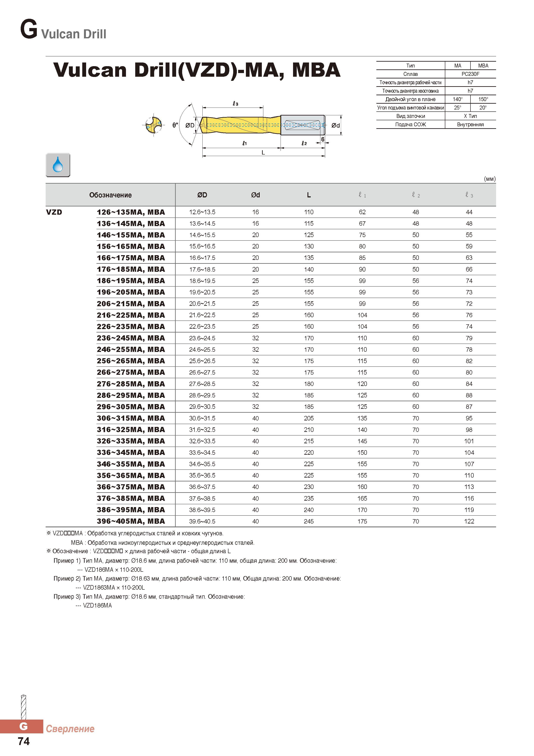Click page number 74
Image resolution: width=534 pixels, height=756 pixels.
24,741
